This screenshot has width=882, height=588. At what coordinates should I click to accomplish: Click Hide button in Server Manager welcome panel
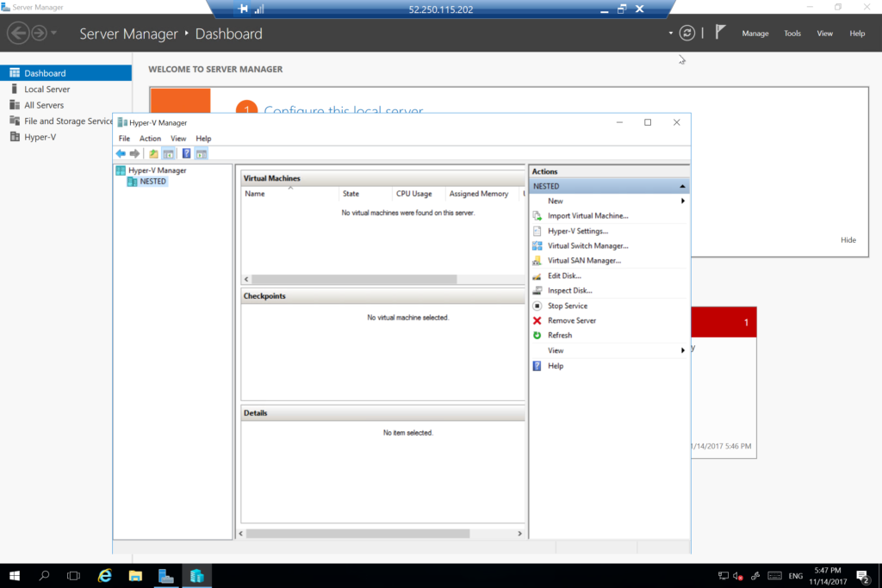tap(848, 240)
